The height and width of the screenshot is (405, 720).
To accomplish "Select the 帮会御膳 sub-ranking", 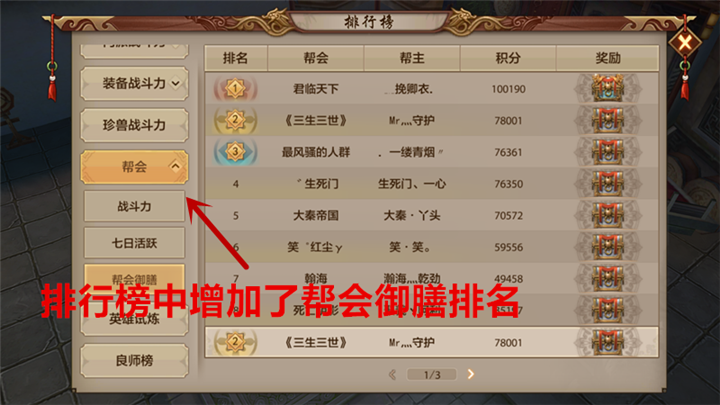I will [x=134, y=278].
